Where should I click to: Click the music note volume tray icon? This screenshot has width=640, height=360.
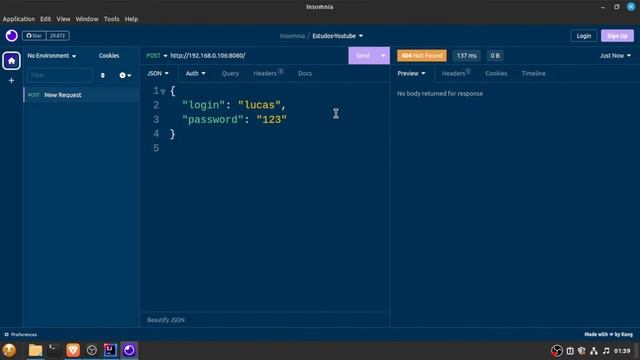606,351
